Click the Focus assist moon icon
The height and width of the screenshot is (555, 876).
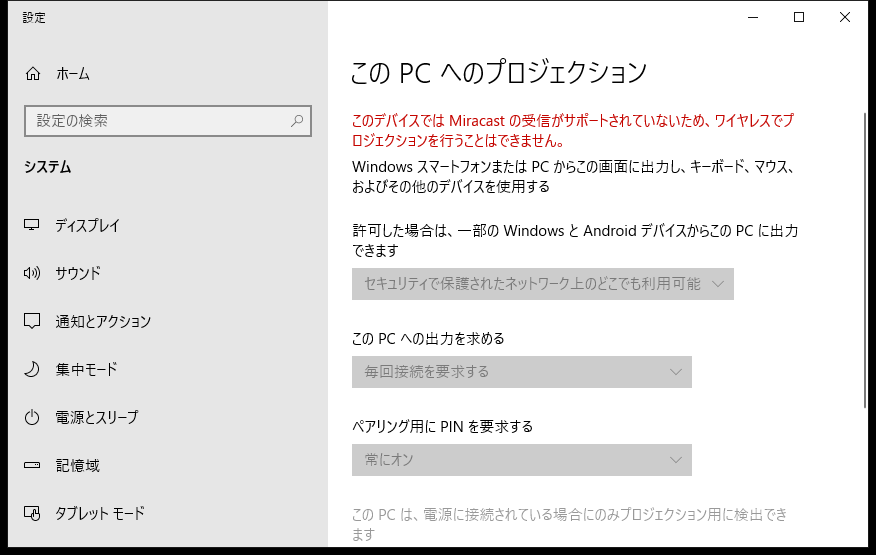(x=32, y=369)
